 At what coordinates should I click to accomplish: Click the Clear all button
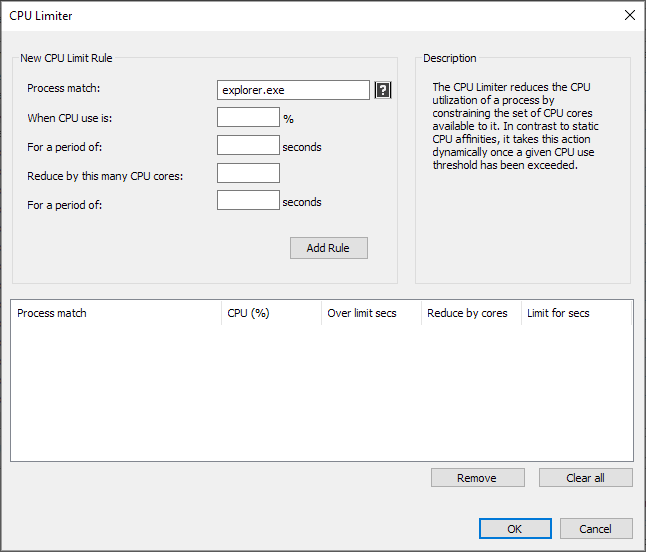click(586, 478)
